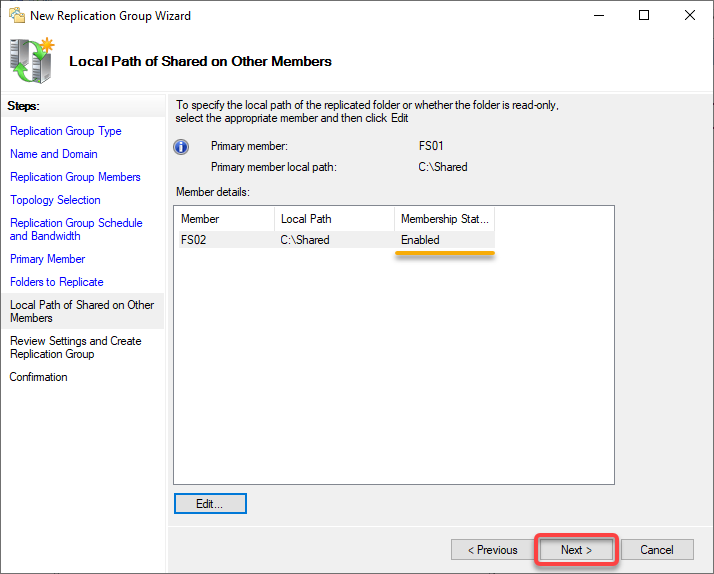Open the Replication Group Type step
The width and height of the screenshot is (714, 574).
click(66, 131)
